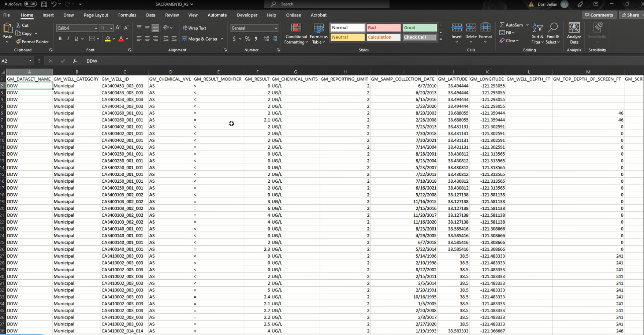Switch to the Page Layout tab
Image resolution: width=644 pixels, height=335 pixels.
(x=96, y=15)
